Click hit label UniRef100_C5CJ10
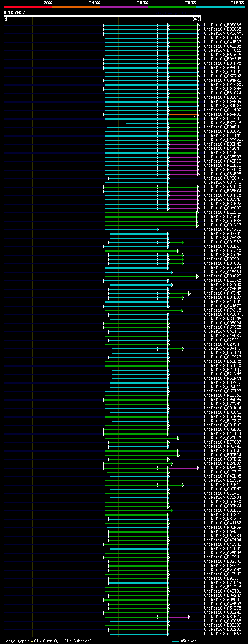This screenshot has width=248, height=644. pyautogui.click(x=222, y=250)
